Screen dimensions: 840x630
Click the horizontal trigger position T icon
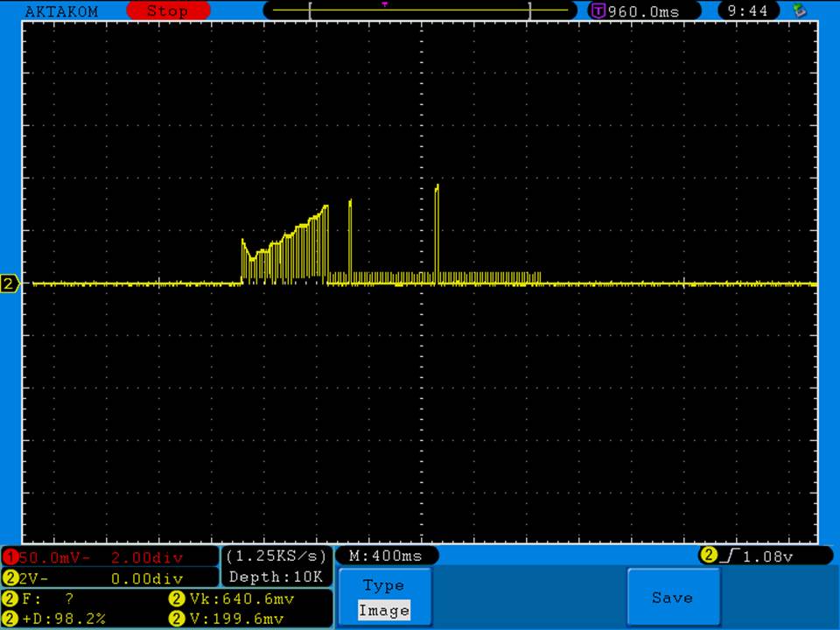598,11
